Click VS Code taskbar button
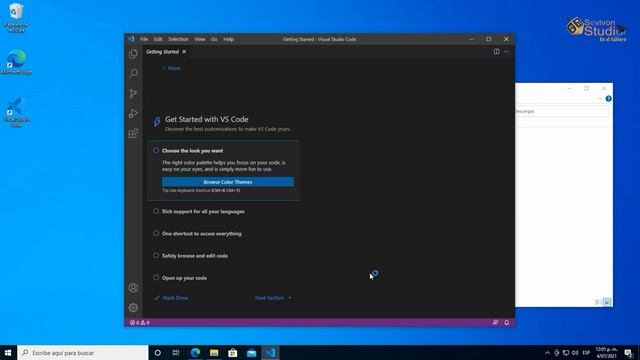Viewport: 640px width, 360px height. pos(270,353)
